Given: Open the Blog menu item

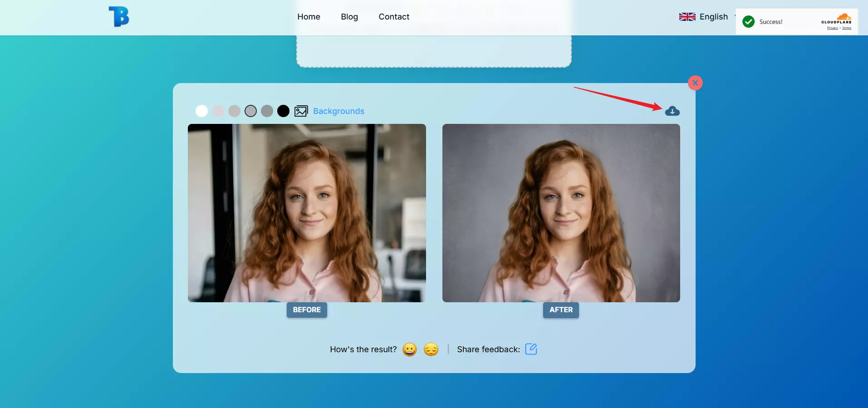Looking at the screenshot, I should pos(349,17).
